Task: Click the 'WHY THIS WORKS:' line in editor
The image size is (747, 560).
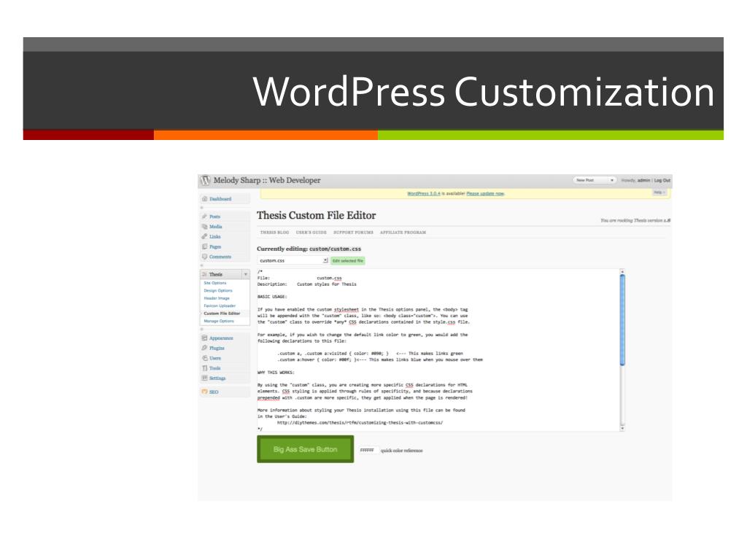Action: (x=276, y=373)
